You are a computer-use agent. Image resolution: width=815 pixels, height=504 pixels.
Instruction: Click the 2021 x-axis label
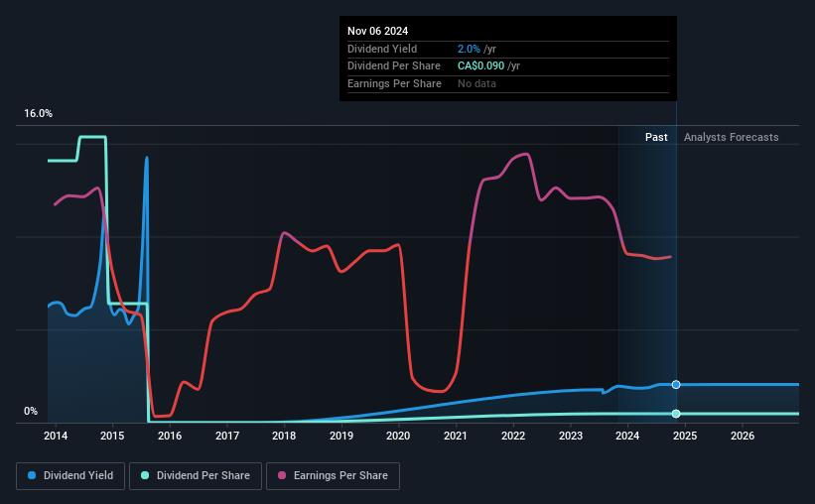click(x=456, y=436)
